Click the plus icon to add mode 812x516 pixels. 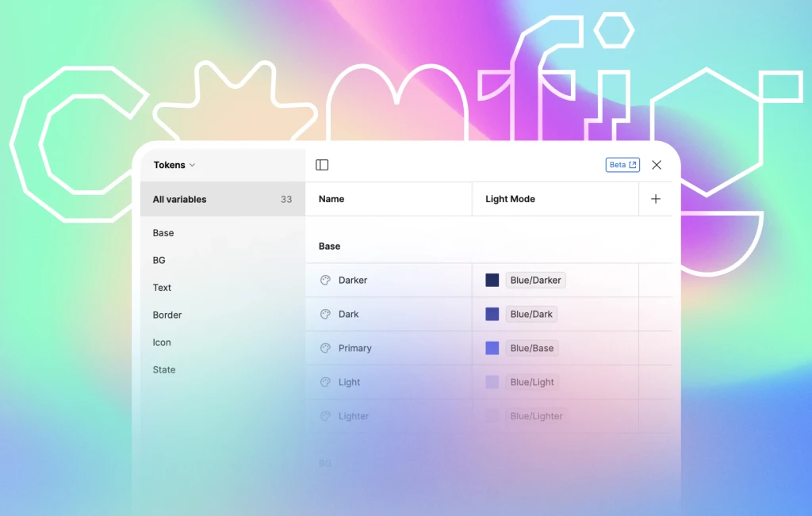[656, 199]
